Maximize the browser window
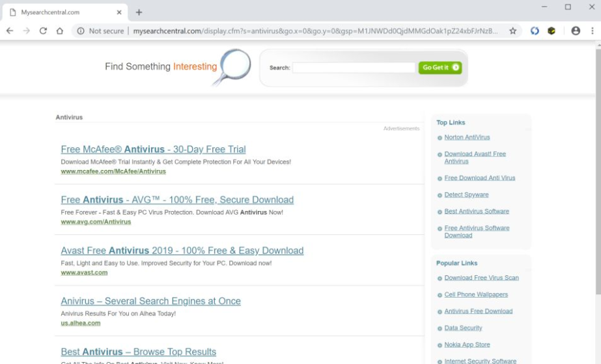 click(568, 7)
